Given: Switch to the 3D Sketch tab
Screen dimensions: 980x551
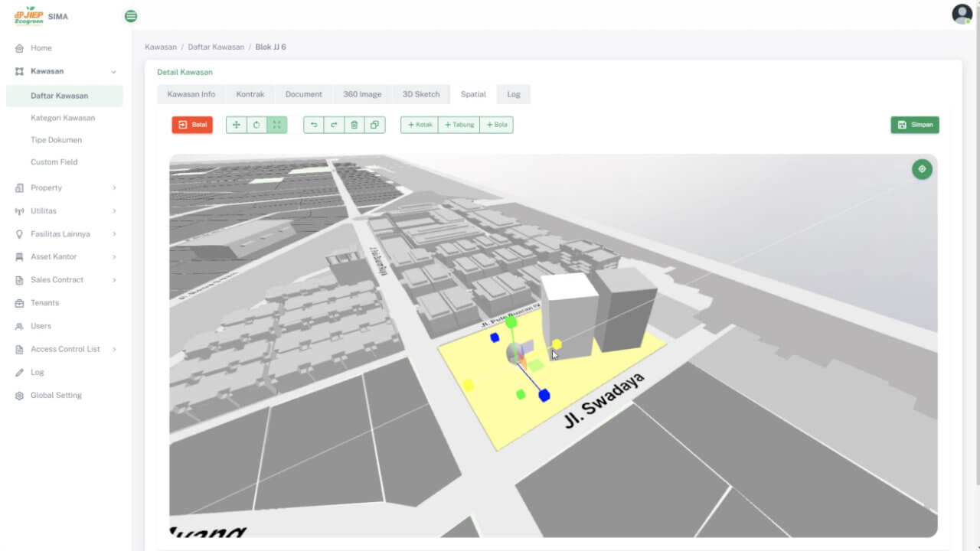Looking at the screenshot, I should pos(421,93).
